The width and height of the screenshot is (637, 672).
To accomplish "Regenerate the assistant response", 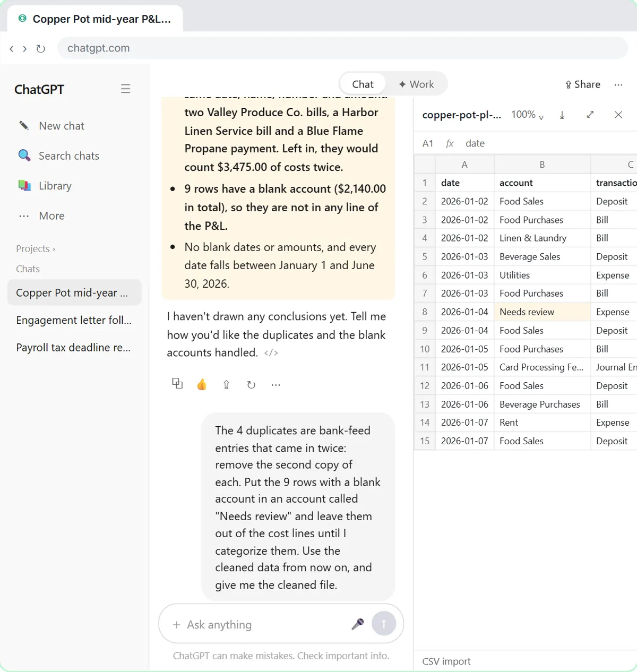I will (x=251, y=384).
